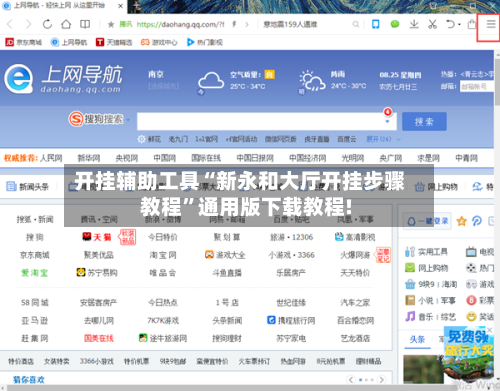
Task: Switch to the 网上购物 tab with basket icon
Action: 436,187
